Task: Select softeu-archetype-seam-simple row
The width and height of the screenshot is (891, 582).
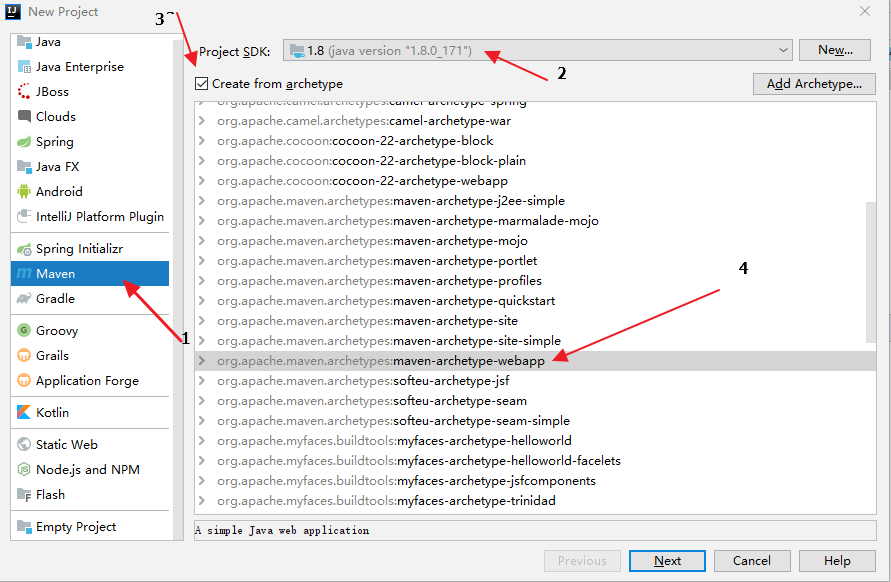Action: tap(535, 421)
